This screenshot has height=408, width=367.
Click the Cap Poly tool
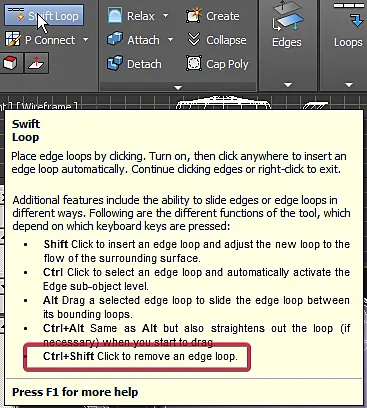point(217,64)
